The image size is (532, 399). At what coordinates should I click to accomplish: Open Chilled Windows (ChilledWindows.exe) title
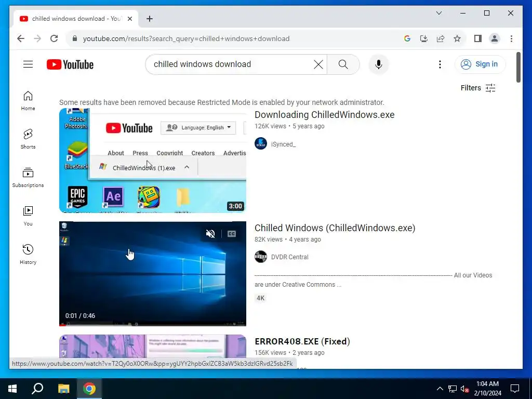click(335, 228)
